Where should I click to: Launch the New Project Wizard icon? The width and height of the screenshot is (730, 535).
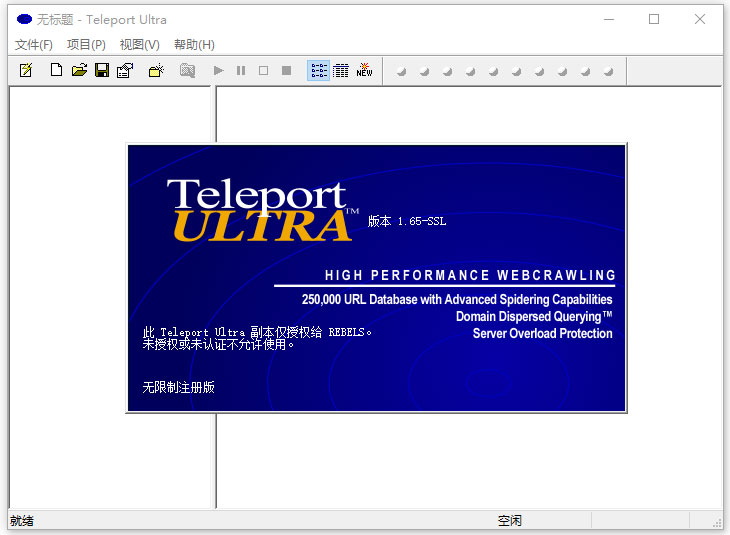tap(26, 70)
